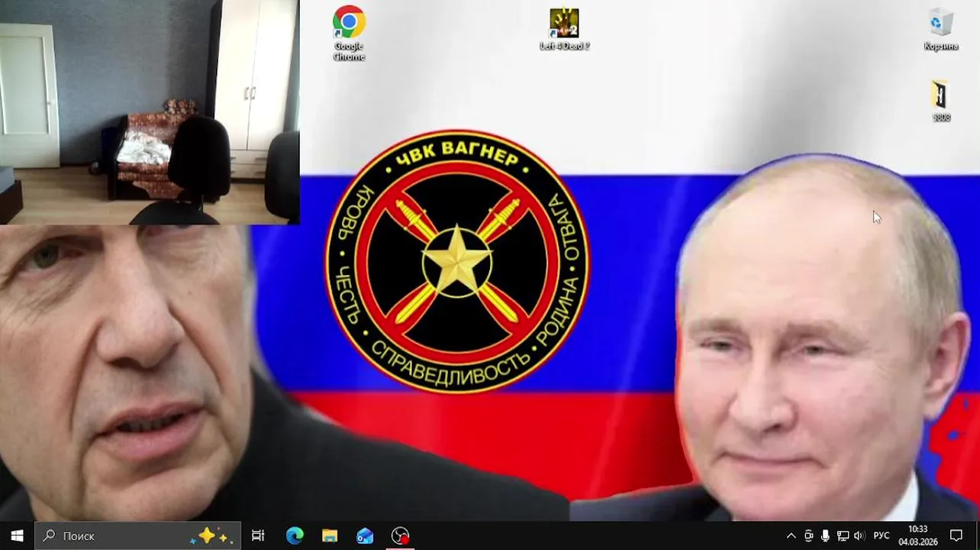Open the Google Chrome desktop shortcut
This screenshot has width=980, height=550.
[349, 33]
